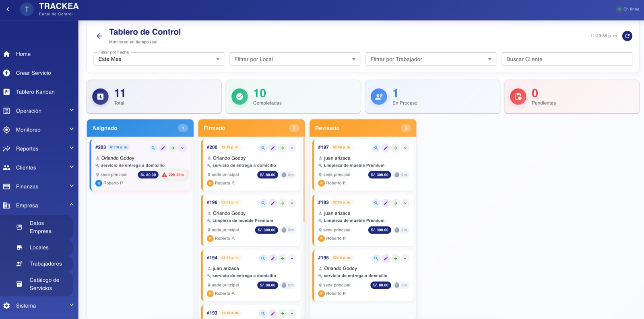The height and width of the screenshot is (319, 644).
Task: Expand card #203 details chevron
Action: [182, 148]
